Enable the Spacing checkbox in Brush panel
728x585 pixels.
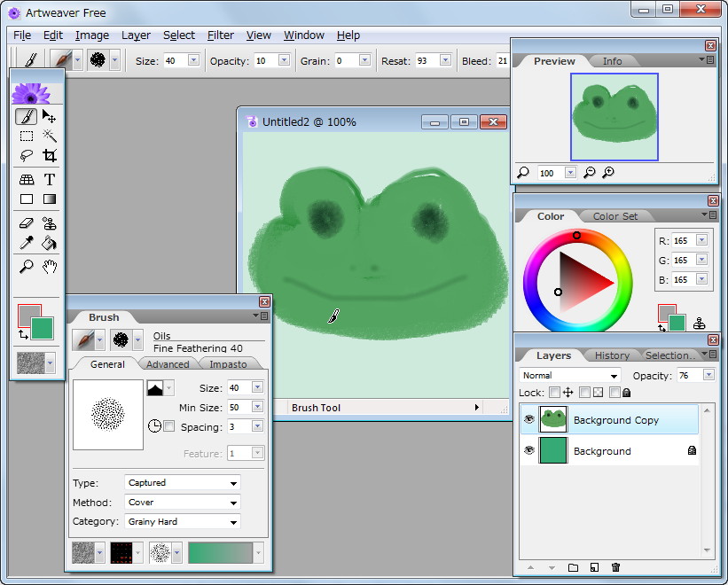[168, 426]
